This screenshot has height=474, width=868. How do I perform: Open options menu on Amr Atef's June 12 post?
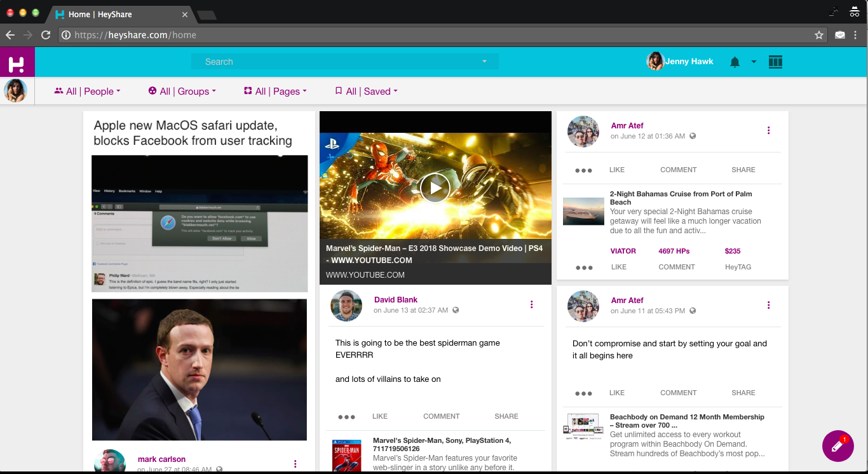pos(768,130)
